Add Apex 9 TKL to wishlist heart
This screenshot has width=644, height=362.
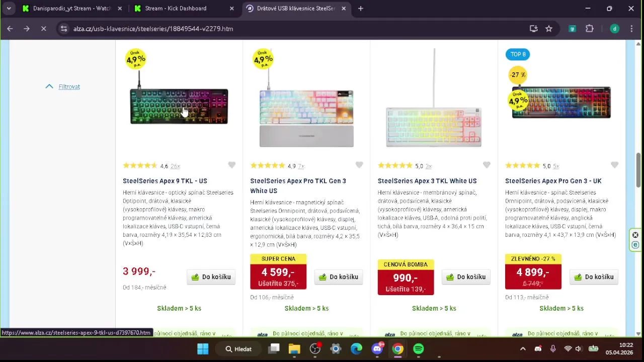click(231, 165)
